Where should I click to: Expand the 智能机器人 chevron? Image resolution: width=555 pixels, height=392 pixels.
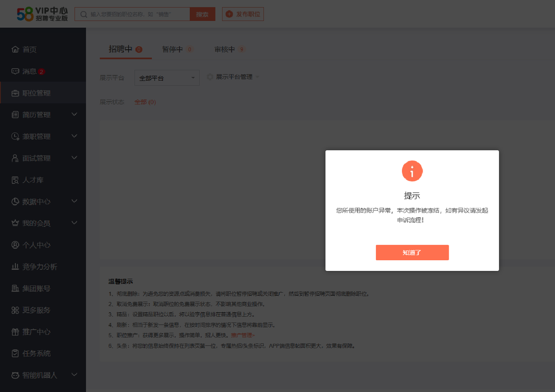74,375
